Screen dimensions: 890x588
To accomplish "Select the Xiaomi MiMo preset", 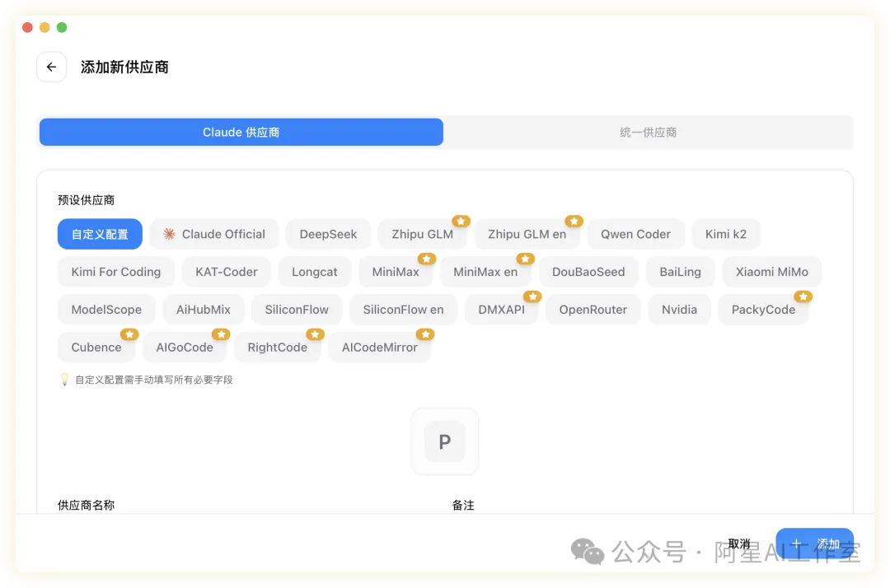I will pos(771,272).
